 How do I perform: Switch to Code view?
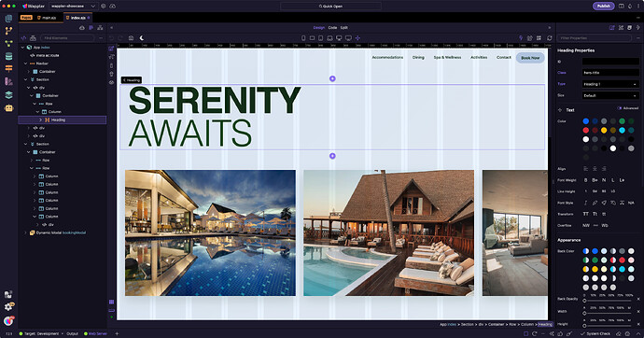coord(332,27)
